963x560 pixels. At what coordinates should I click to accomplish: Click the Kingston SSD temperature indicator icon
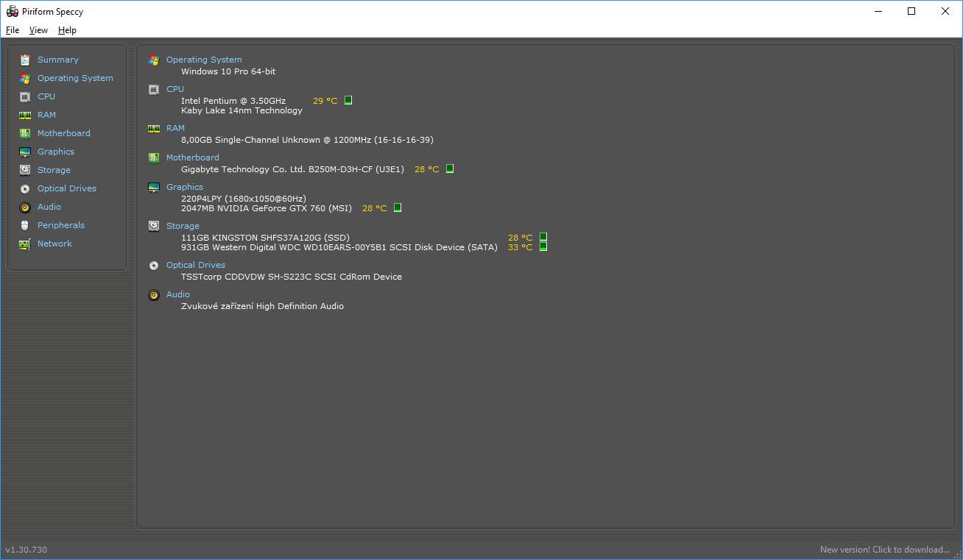[x=543, y=237]
